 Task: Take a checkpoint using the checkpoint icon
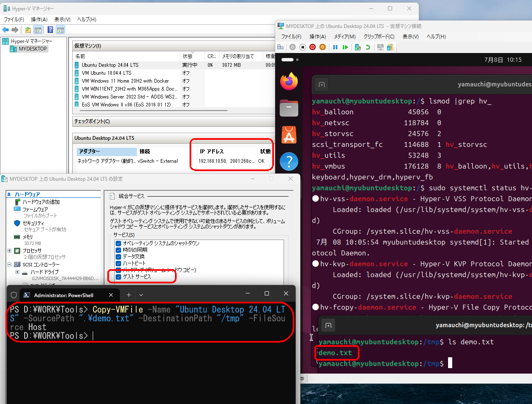click(358, 47)
